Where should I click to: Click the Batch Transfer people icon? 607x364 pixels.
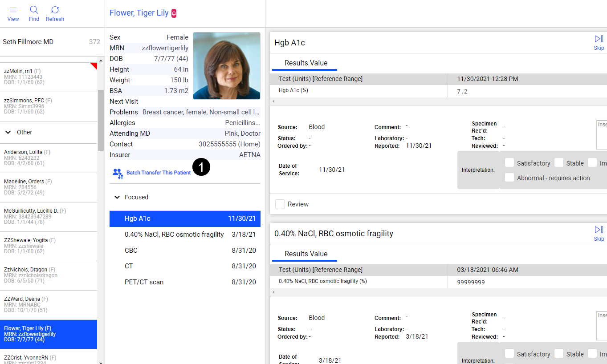[118, 173]
